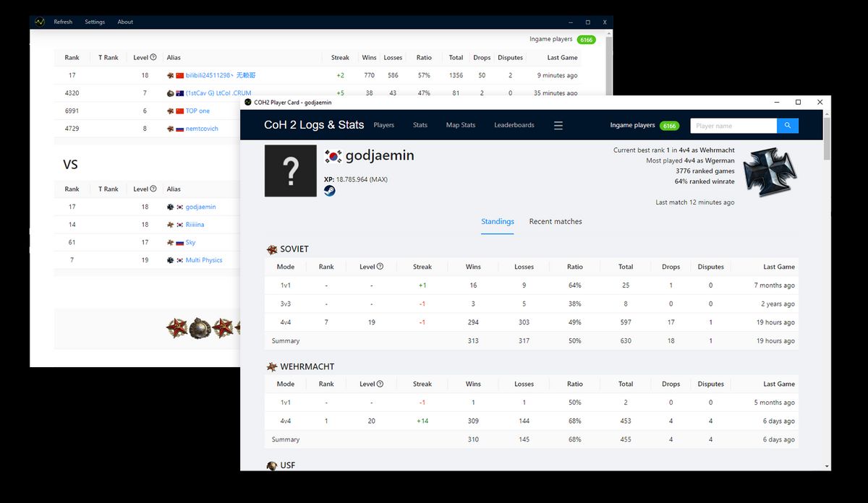Open the godjaemin link in the back window

200,207
